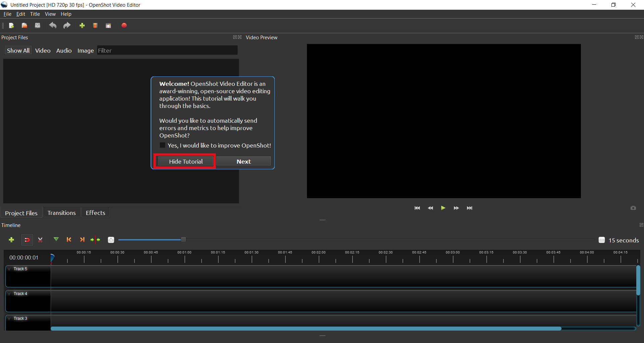Select the Show All filter

click(x=18, y=50)
